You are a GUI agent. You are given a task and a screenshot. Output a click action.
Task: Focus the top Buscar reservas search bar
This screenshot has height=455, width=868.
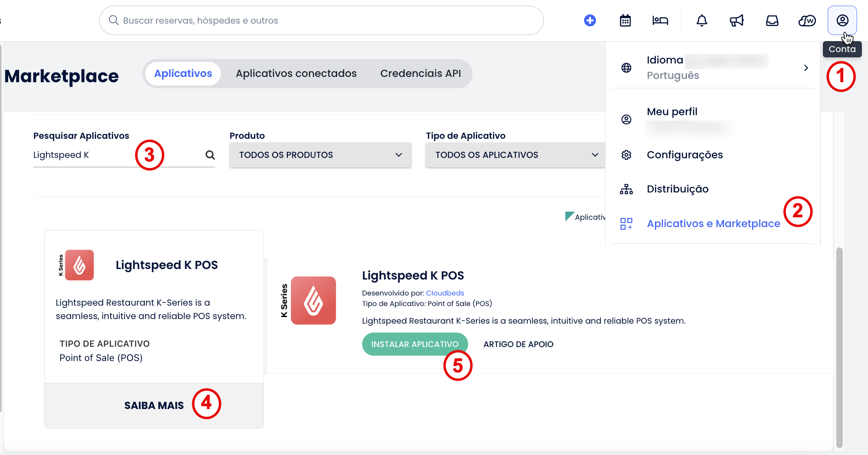click(321, 20)
